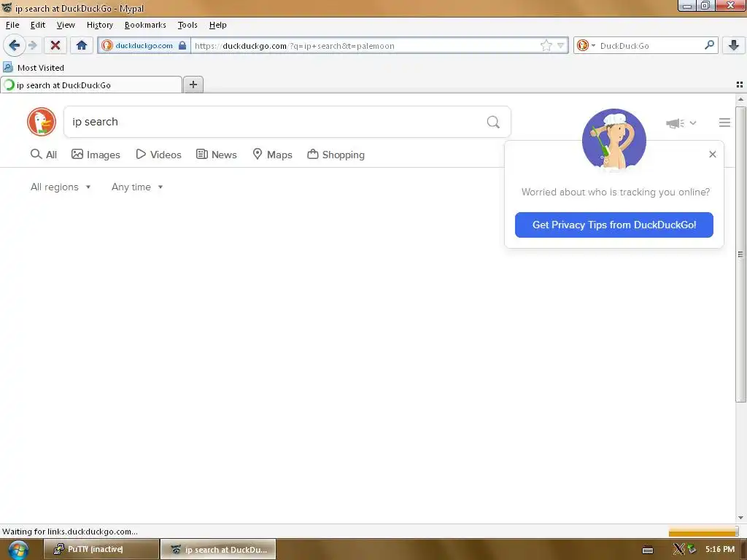Open the tab groups grid icon
This screenshot has height=560, width=747.
coord(740,85)
